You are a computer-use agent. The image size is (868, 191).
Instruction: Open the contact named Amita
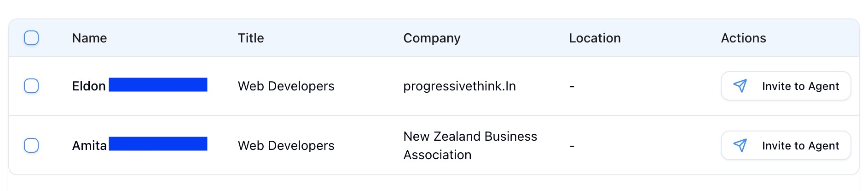click(x=89, y=146)
